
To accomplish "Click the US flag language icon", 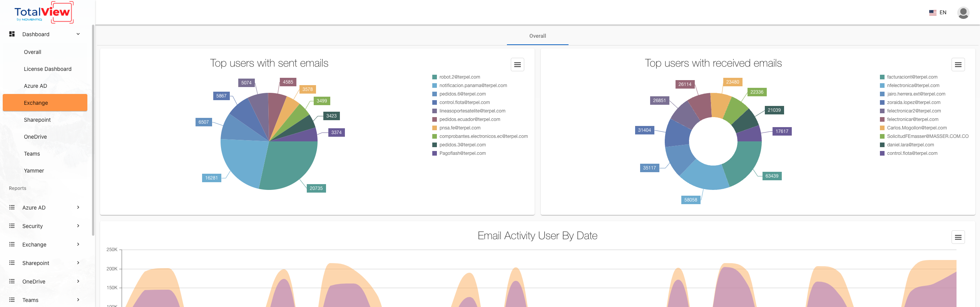I will click(933, 12).
